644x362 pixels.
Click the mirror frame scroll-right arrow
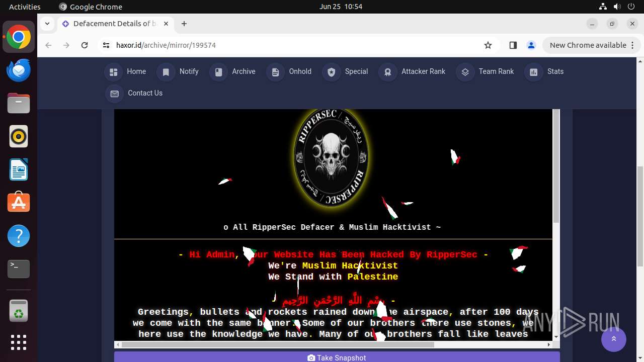549,344
